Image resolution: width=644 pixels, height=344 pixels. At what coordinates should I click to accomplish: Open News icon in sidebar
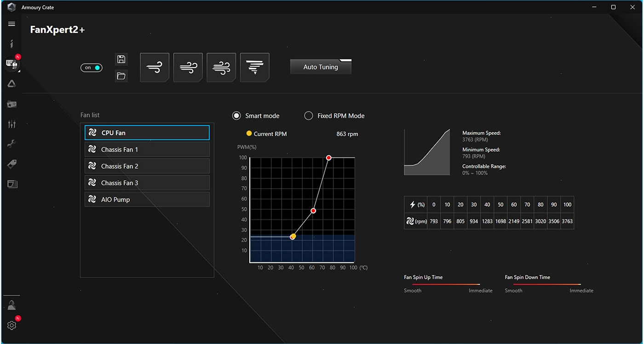(x=11, y=184)
